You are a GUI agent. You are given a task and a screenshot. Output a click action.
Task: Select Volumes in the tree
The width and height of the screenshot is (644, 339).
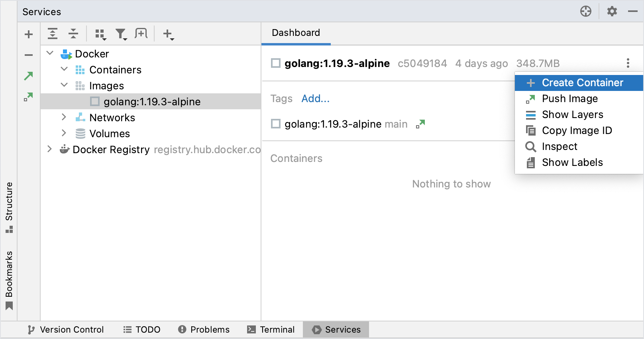pyautogui.click(x=110, y=134)
